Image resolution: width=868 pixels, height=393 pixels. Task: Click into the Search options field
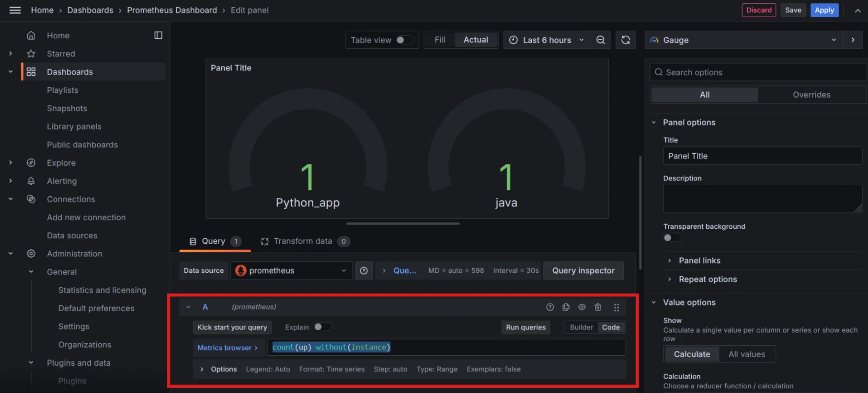pyautogui.click(x=758, y=72)
